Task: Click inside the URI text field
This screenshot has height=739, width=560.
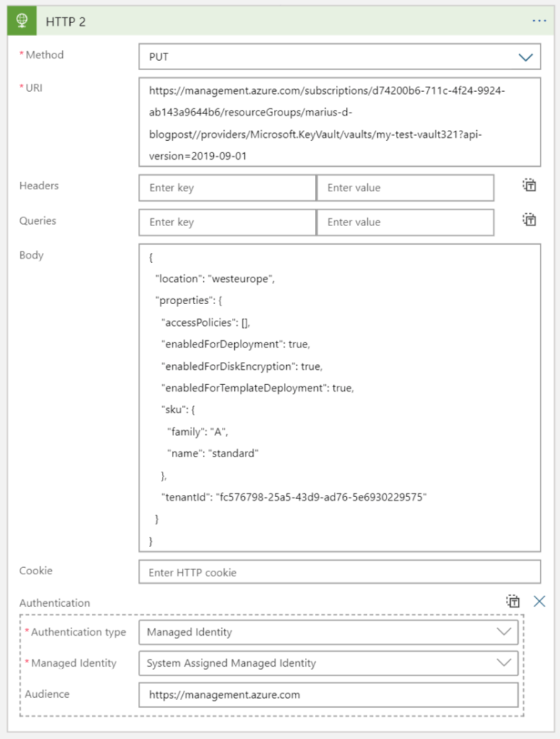Action: tap(339, 122)
